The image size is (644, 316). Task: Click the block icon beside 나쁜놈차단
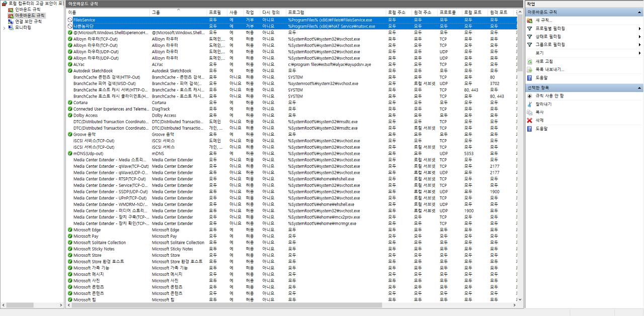point(70,26)
